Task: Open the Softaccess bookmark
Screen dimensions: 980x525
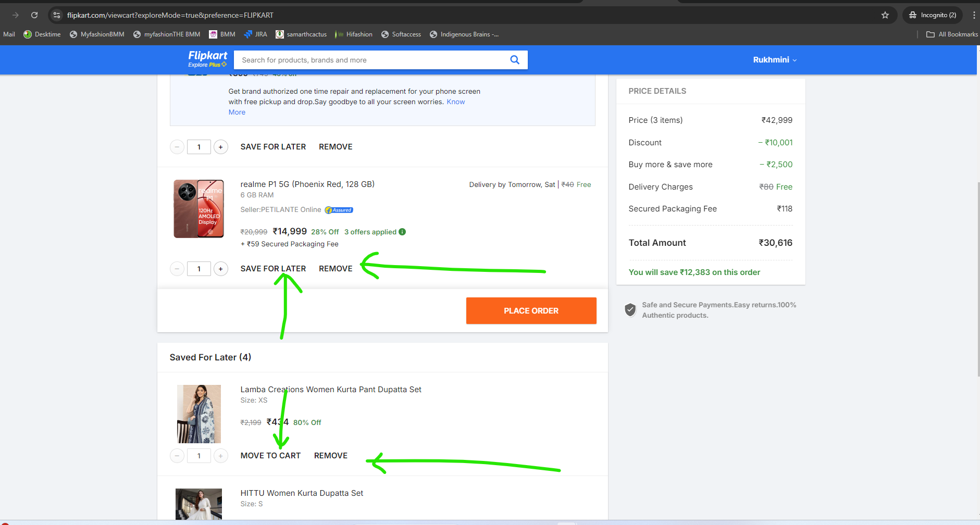Action: 401,34
